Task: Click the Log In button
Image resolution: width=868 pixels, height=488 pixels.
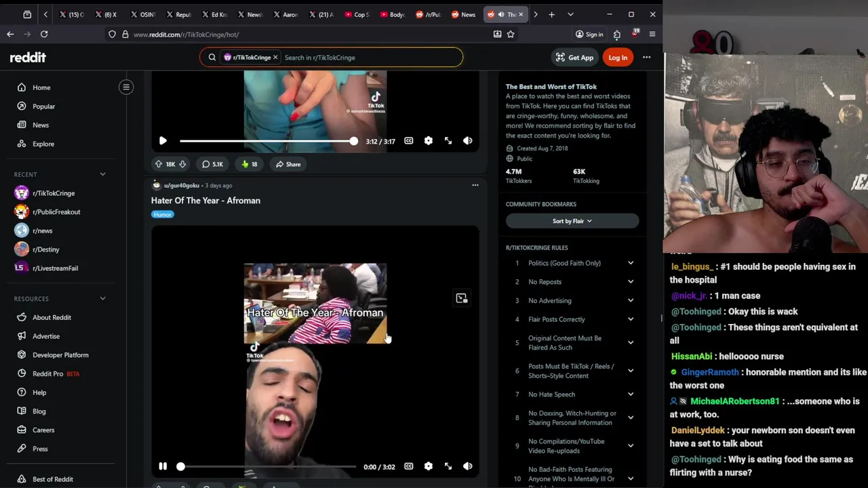Action: [618, 58]
